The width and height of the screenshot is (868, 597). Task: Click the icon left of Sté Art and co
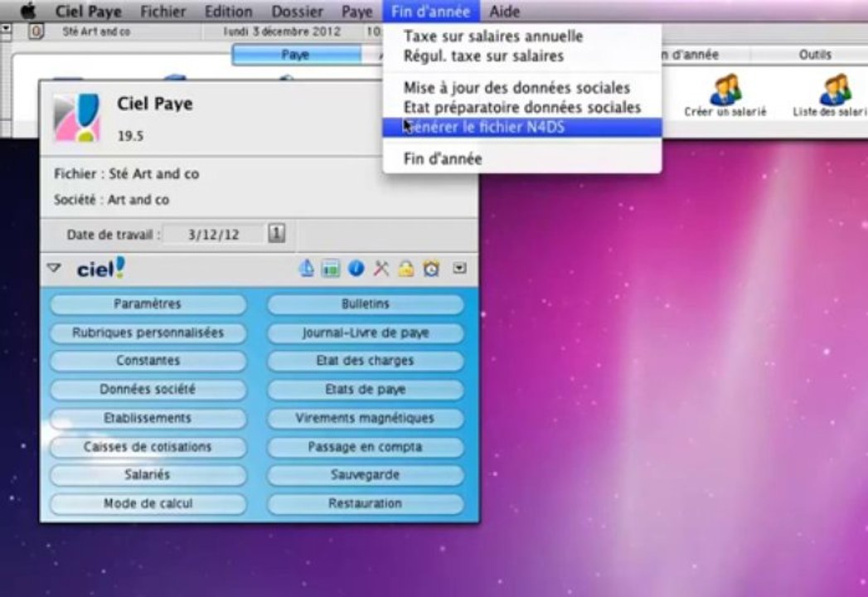(x=36, y=32)
